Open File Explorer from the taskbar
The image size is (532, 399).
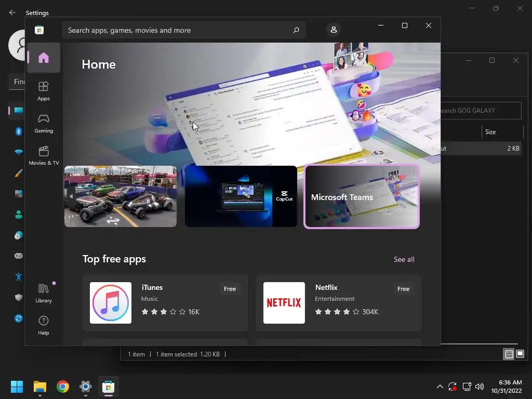pos(39,387)
